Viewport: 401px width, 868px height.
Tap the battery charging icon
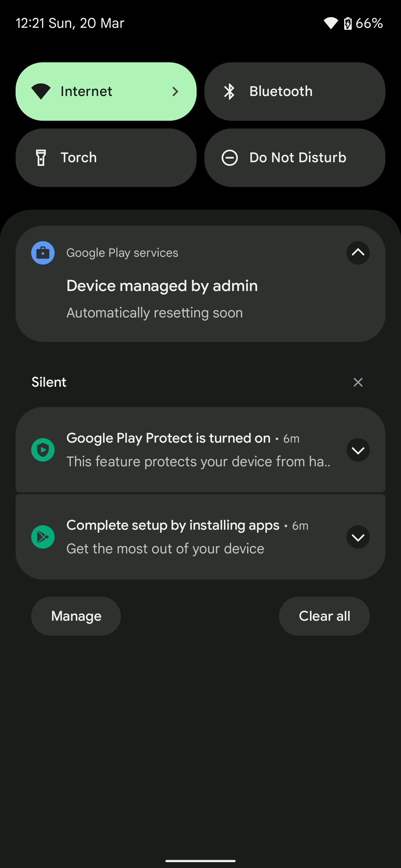[x=348, y=23]
